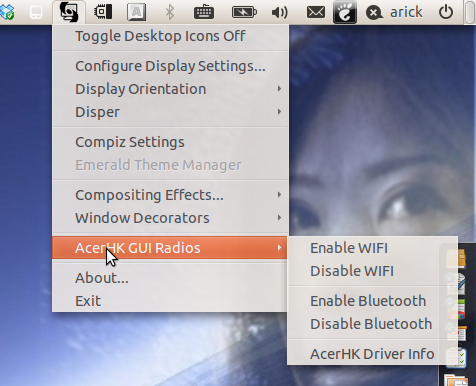The height and width of the screenshot is (386, 476).
Task: Choose Enable Bluetooth in the submenu
Action: point(372,301)
